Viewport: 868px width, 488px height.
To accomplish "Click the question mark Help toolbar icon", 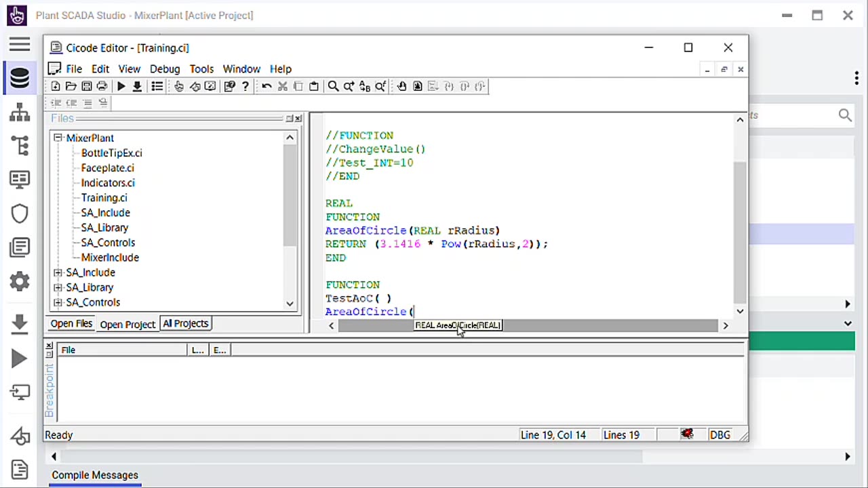I will tap(245, 86).
